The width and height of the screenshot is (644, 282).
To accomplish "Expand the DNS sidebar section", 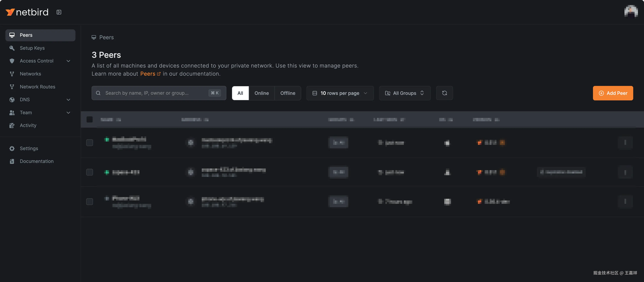I will click(x=68, y=100).
